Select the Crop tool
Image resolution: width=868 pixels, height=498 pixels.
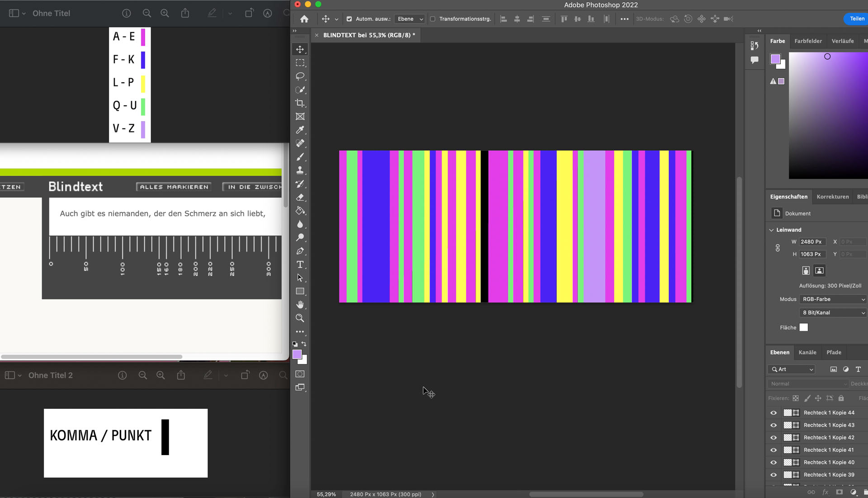click(300, 103)
